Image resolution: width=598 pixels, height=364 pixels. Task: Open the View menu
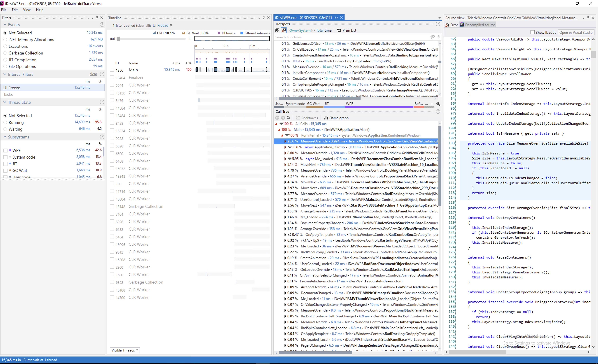27,10
